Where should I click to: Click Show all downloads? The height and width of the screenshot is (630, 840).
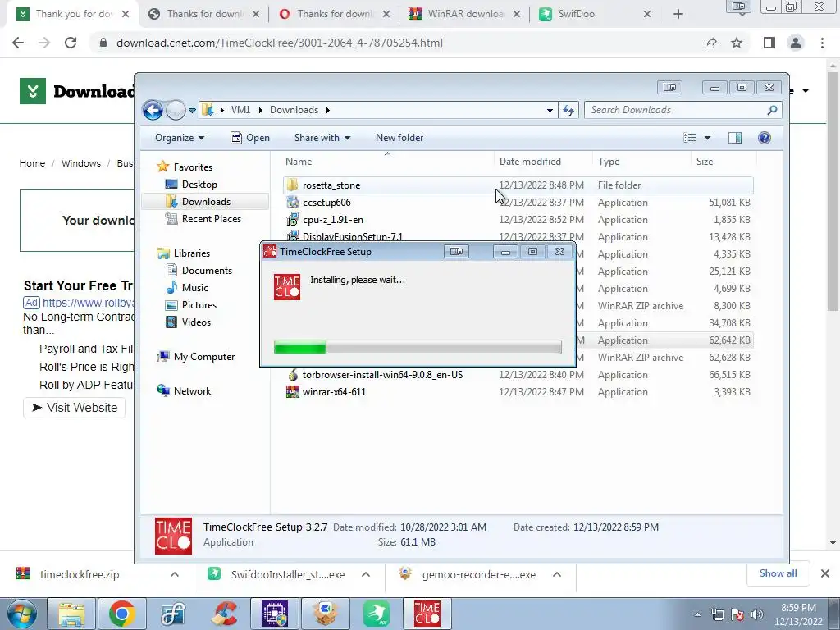778,573
